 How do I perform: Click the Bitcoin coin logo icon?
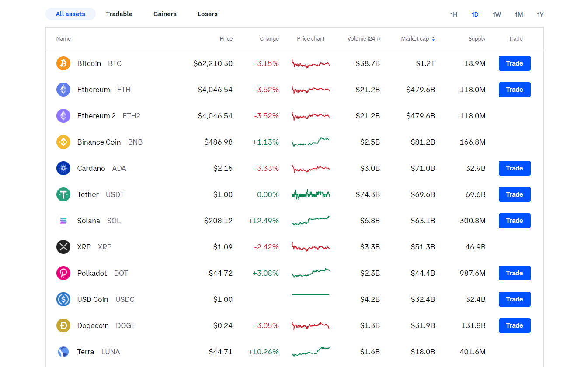tap(63, 63)
